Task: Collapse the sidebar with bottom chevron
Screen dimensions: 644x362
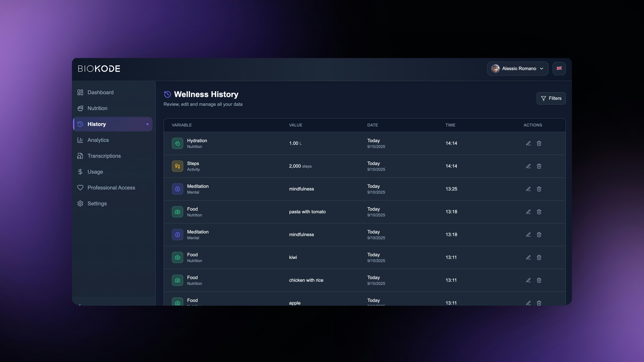Action: 80,305
